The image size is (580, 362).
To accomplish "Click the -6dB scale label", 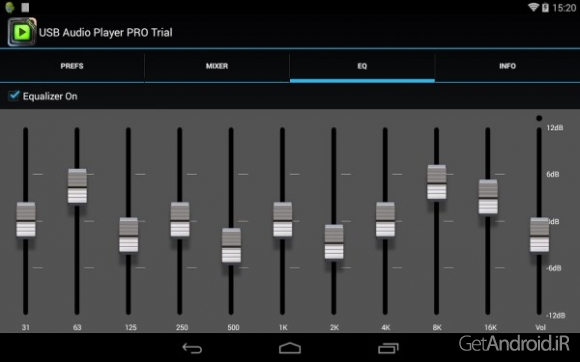I will [x=554, y=268].
